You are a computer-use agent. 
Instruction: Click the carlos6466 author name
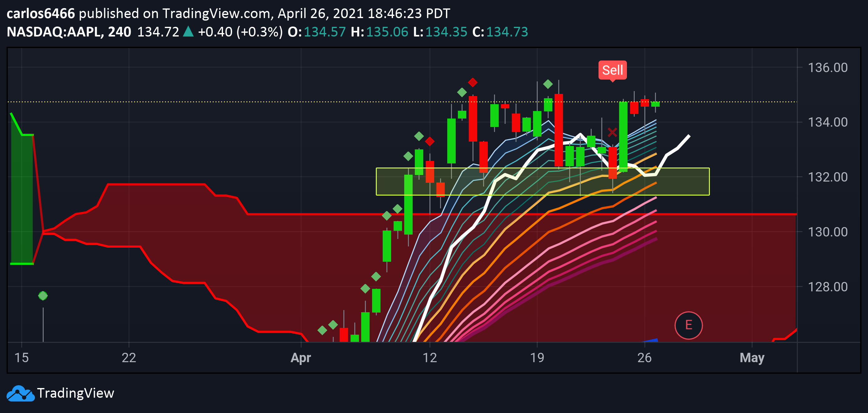(x=41, y=13)
